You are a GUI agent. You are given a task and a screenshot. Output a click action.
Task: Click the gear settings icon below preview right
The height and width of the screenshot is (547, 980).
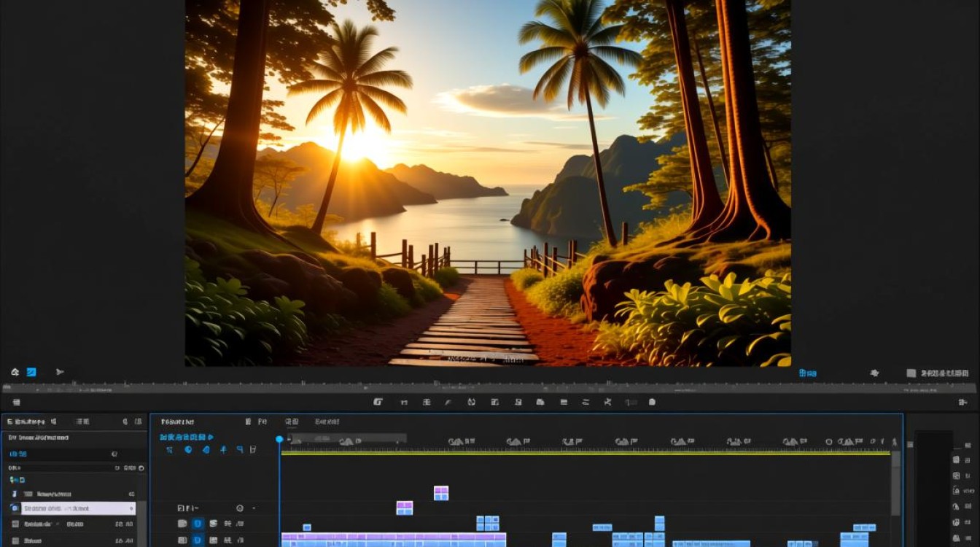[874, 373]
